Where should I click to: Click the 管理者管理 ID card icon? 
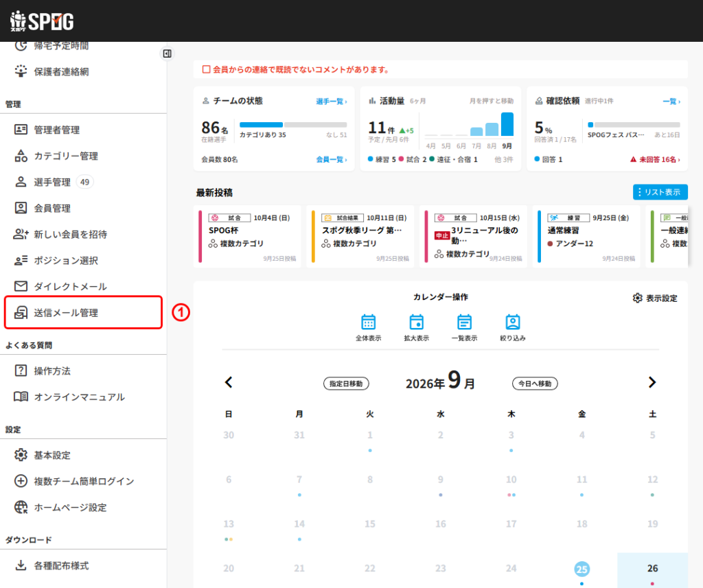[x=21, y=130]
